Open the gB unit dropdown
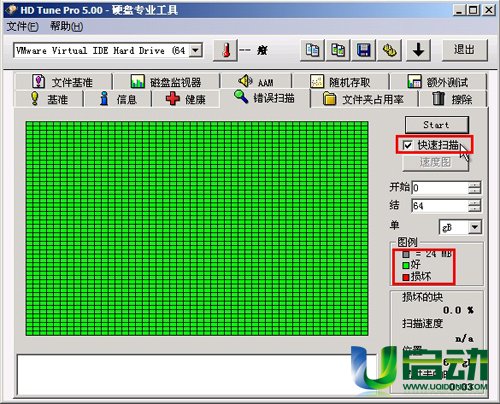Image resolution: width=500 pixels, height=404 pixels. click(x=475, y=227)
